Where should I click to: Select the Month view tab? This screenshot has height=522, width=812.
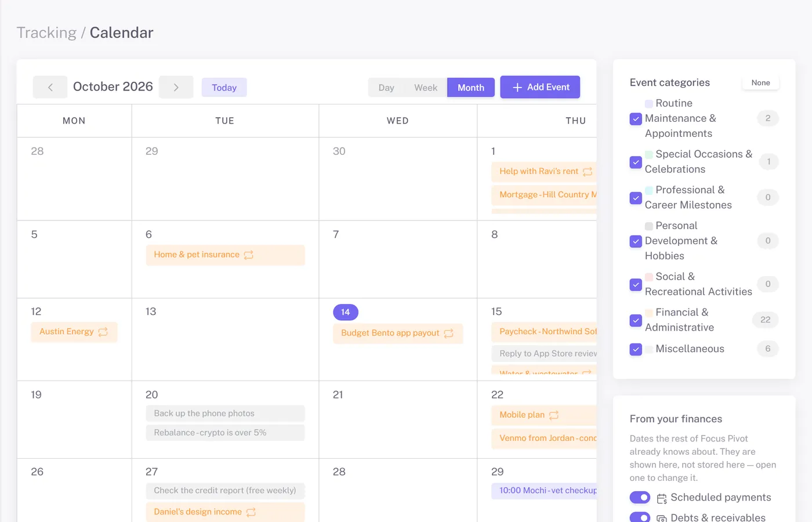point(471,88)
